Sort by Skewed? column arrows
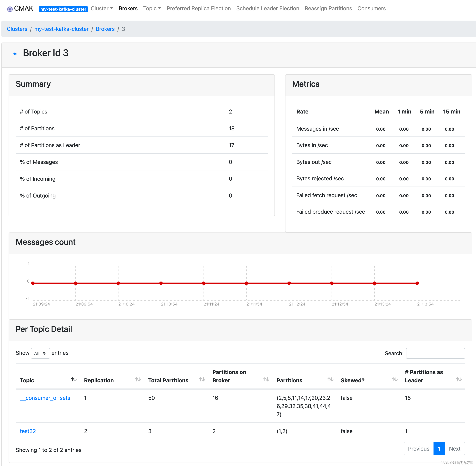The image size is (476, 466). 394,379
